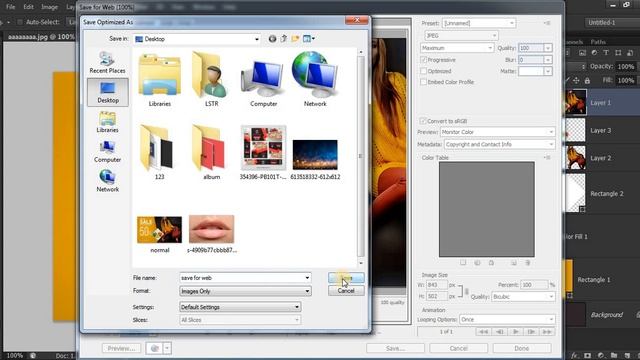
Task: Open the Preview Monitor Color dropdown
Action: (x=498, y=132)
